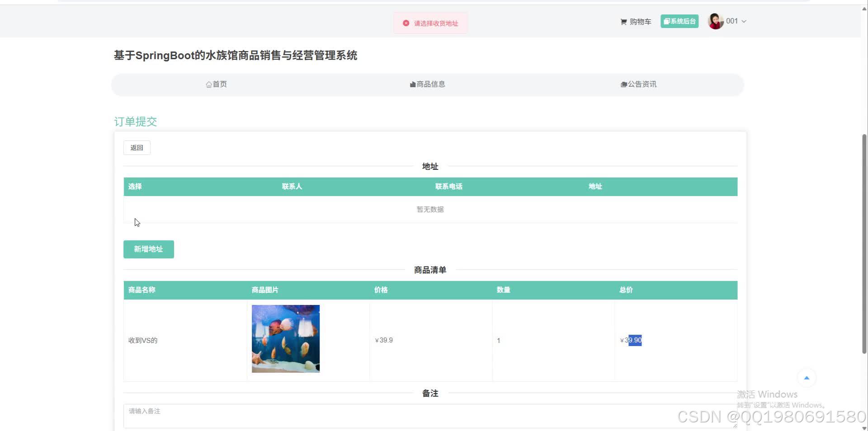Click the 返回 back button
The height and width of the screenshot is (431, 868).
(137, 148)
